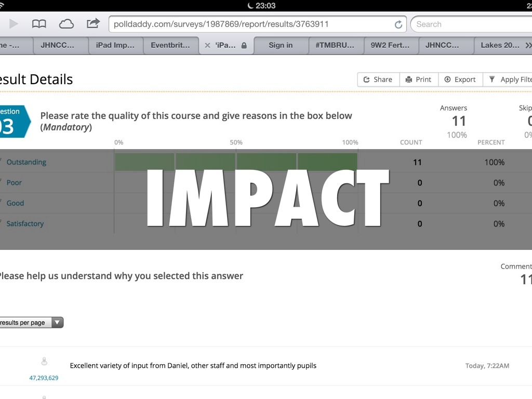Open the Apply Filter option
The height and width of the screenshot is (399, 532).
509,79
